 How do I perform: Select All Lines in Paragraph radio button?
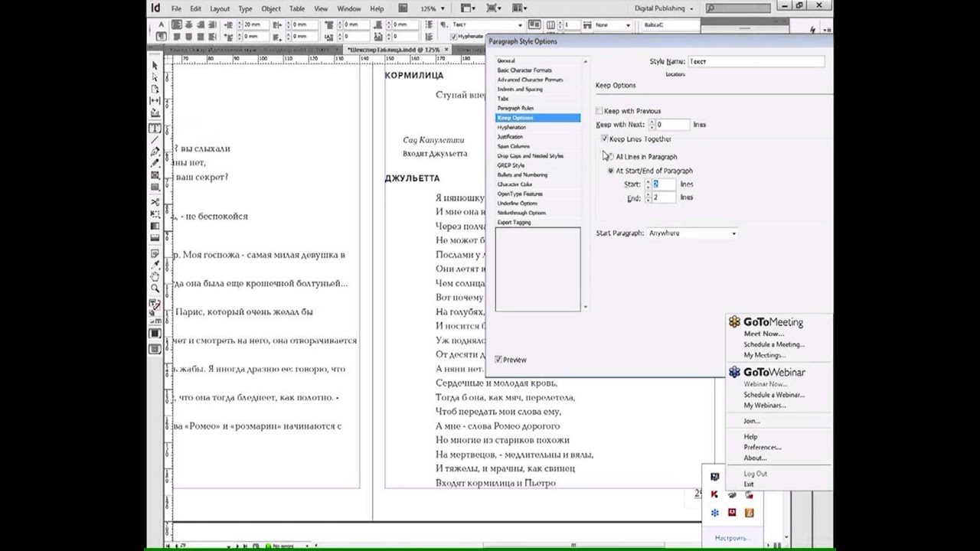(610, 156)
